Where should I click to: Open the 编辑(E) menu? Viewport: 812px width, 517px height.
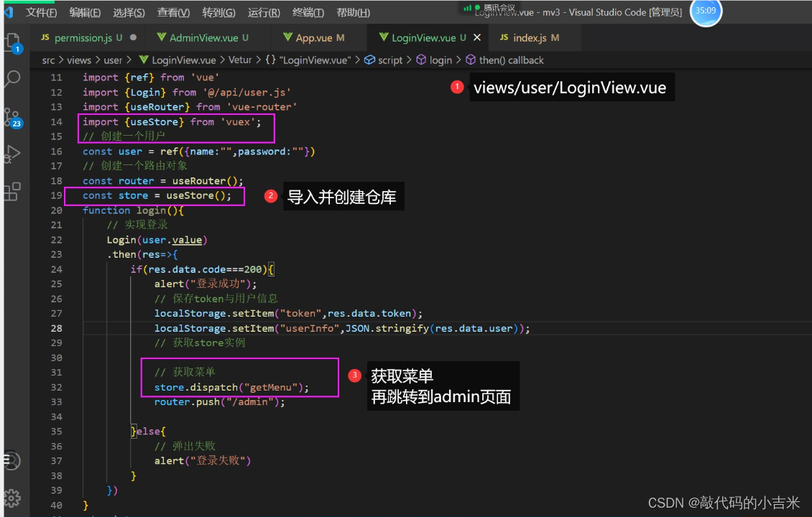(x=85, y=12)
